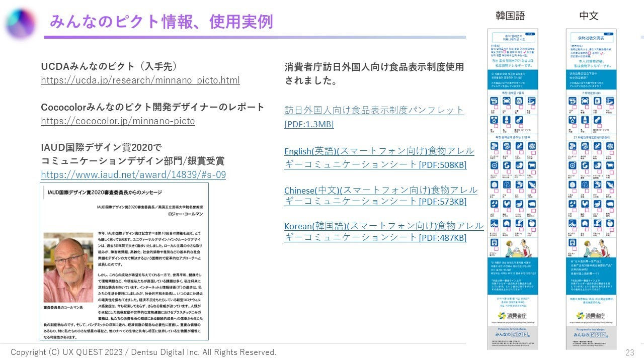Screen dimensions: 644x362
Task: Select the apple allergen pictogram
Action: (532, 223)
